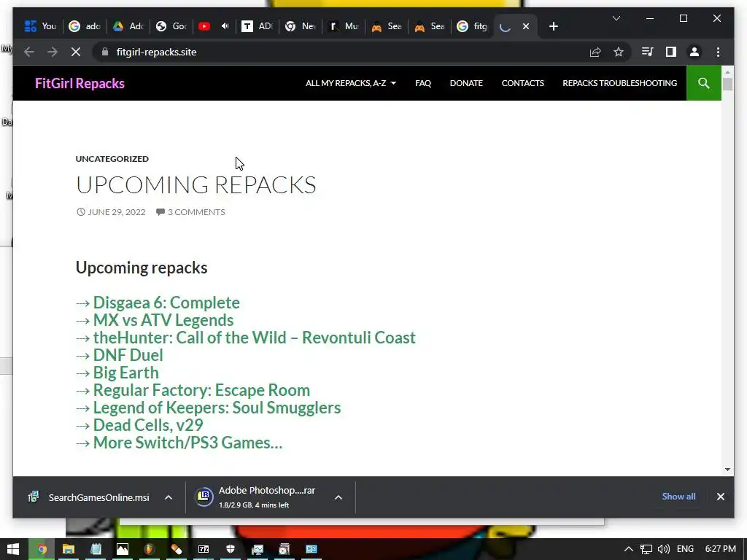Open Repacks Troubleshooting page
The image size is (747, 560).
point(620,83)
